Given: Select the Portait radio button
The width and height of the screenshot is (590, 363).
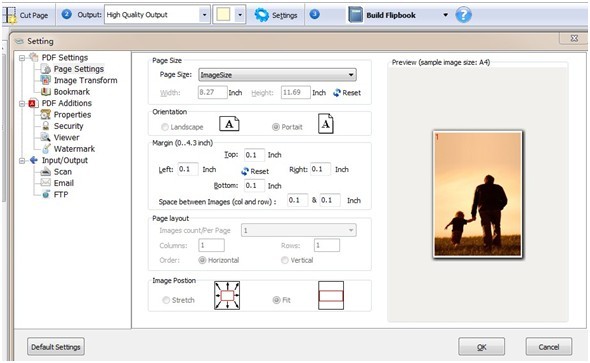Looking at the screenshot, I should click(276, 127).
